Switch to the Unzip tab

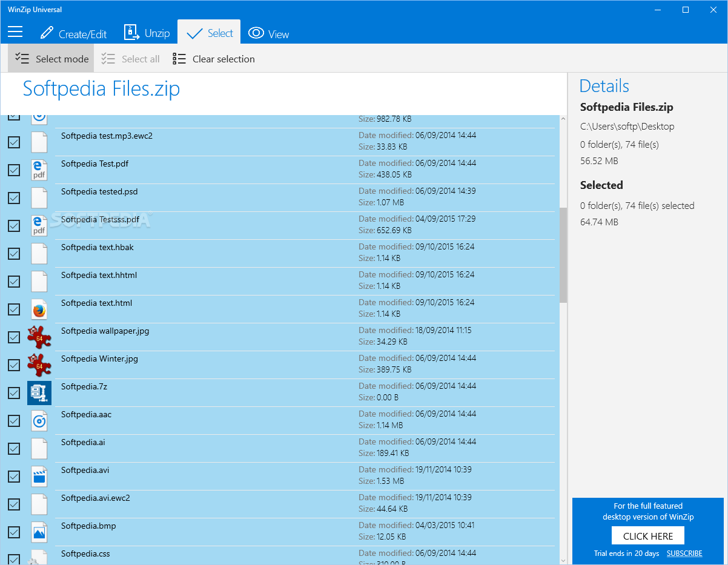tap(147, 33)
